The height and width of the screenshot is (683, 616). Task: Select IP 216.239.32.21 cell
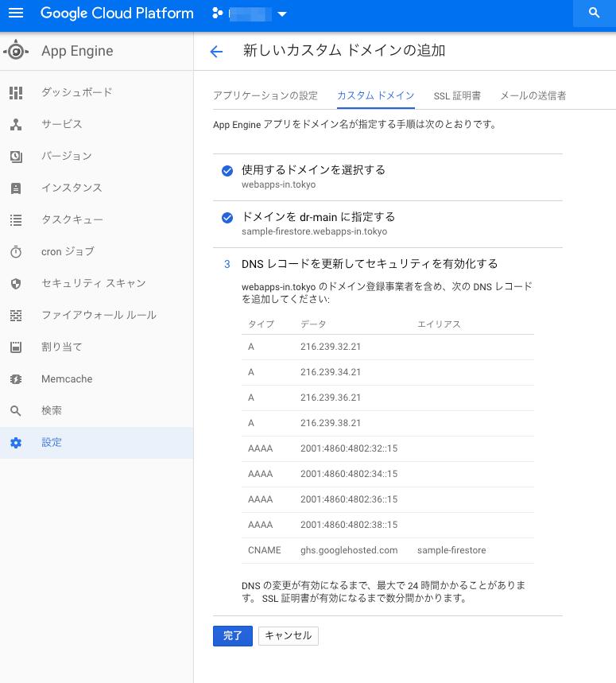331,347
